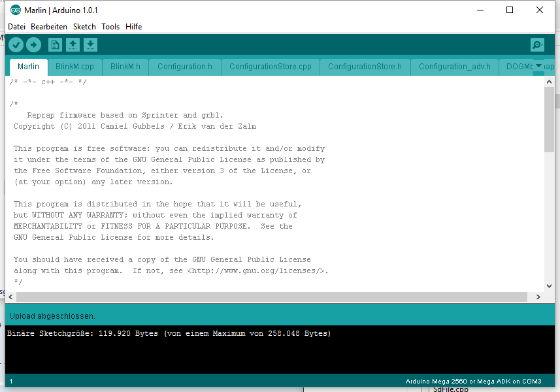Open the Hilfe menu
Screen dimensions: 560x392
pyautogui.click(x=133, y=27)
